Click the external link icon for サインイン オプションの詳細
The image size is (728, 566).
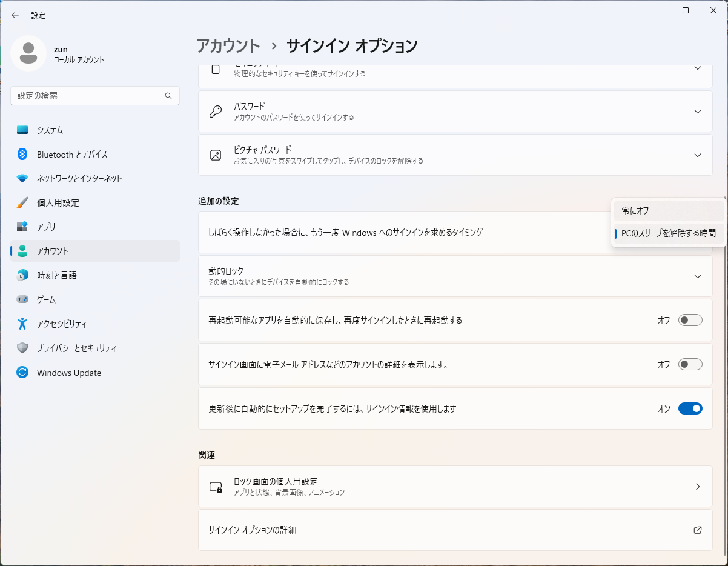(x=698, y=530)
